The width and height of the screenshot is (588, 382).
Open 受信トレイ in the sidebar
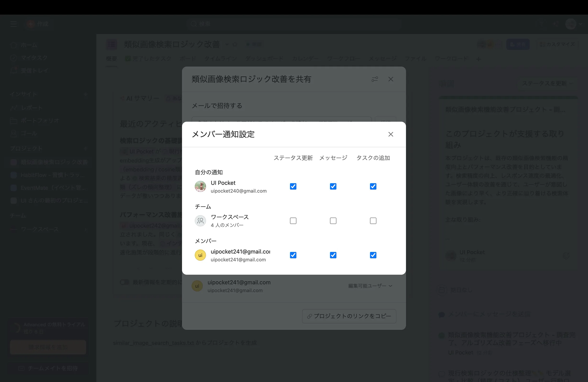tap(48, 71)
